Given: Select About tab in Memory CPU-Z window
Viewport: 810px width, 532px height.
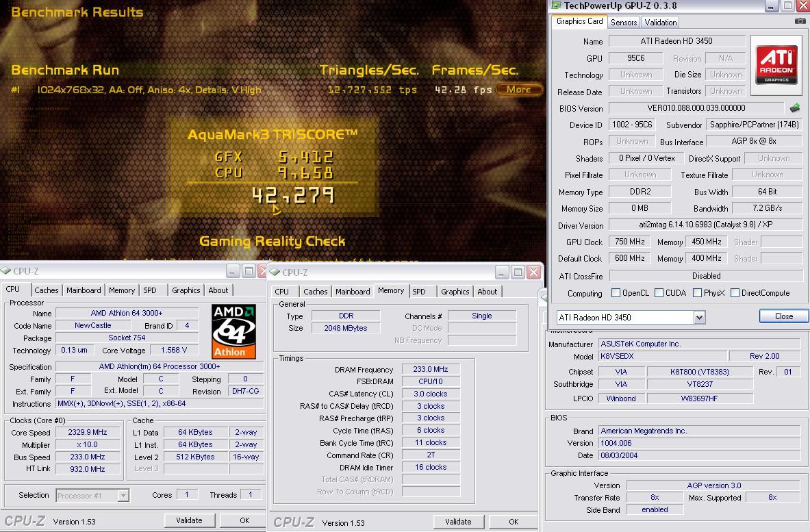Looking at the screenshot, I should (x=487, y=291).
